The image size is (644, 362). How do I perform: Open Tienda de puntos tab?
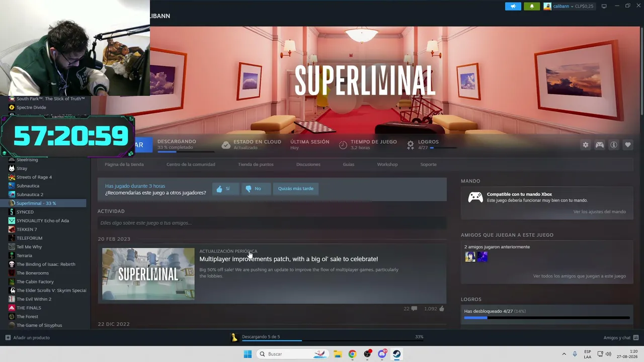[256, 164]
